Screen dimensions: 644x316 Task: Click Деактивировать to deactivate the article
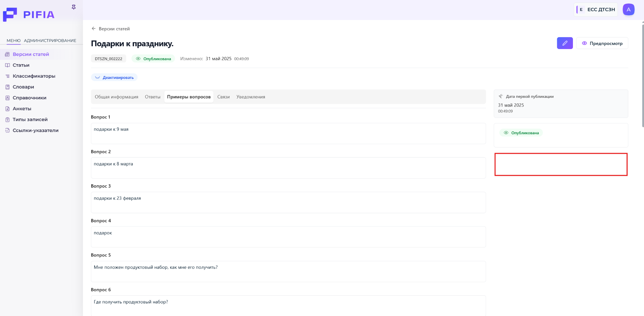coord(114,77)
